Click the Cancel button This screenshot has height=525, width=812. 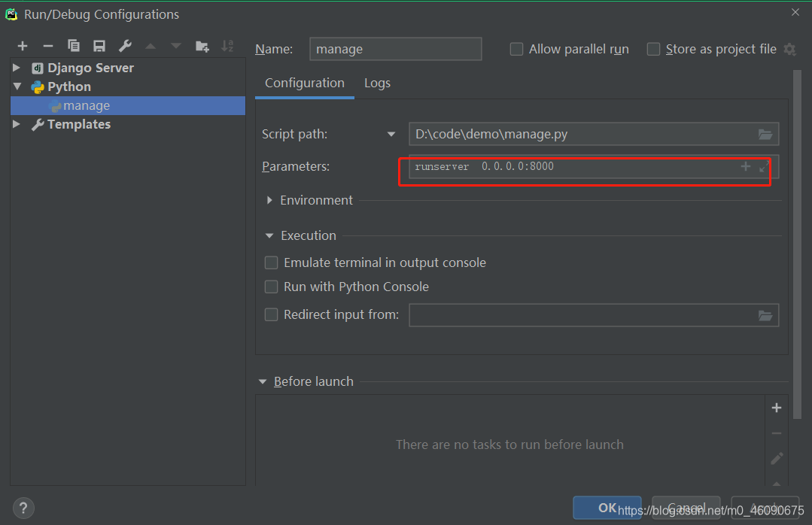(686, 508)
